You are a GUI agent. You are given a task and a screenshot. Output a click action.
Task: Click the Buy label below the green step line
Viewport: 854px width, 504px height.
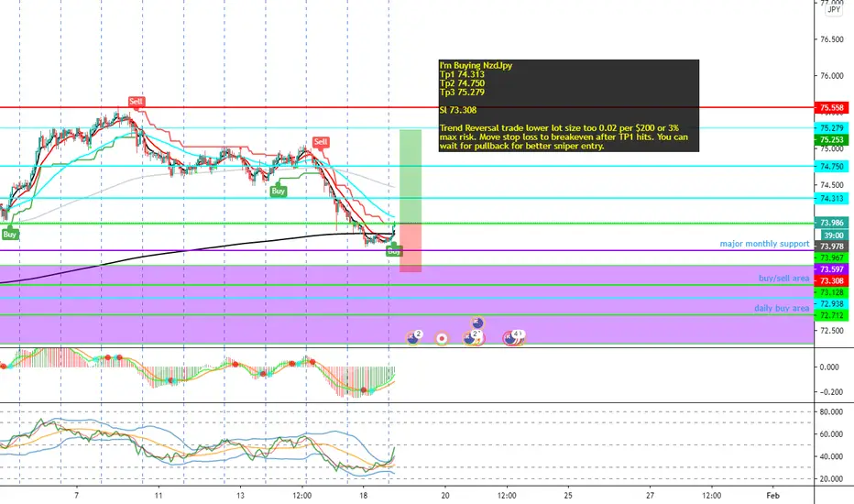(x=279, y=191)
